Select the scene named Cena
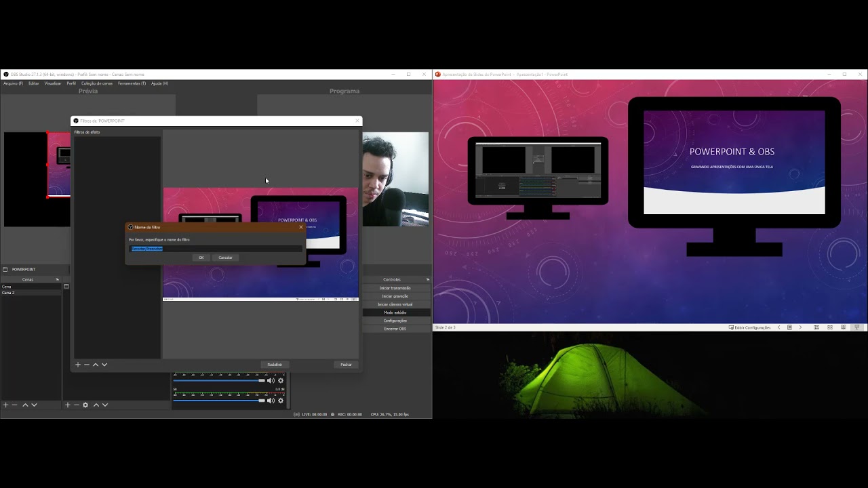 [x=31, y=287]
